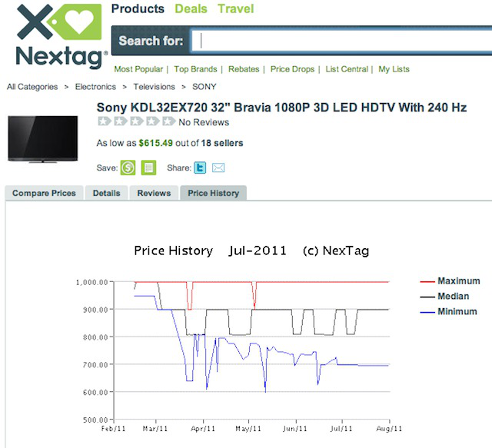The height and width of the screenshot is (448, 492).
Task: Click the No Reviews text
Action: click(204, 122)
